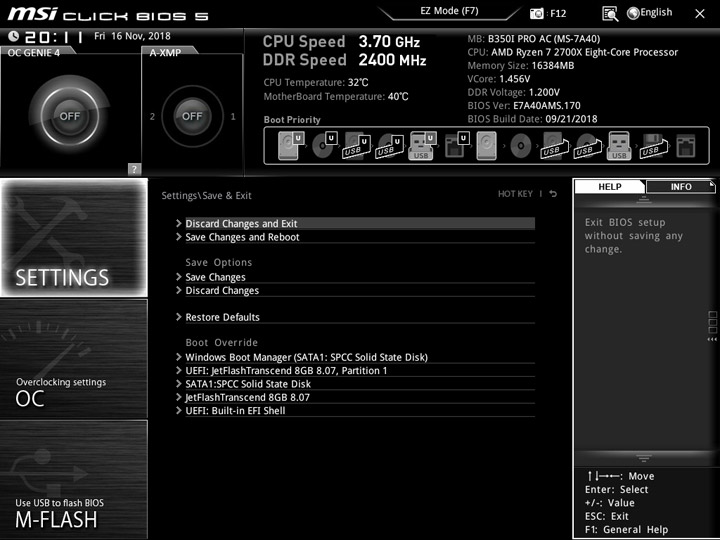Select the legacy hard disk boot priority icon
Viewport: 720px width, 540px height.
click(x=487, y=146)
